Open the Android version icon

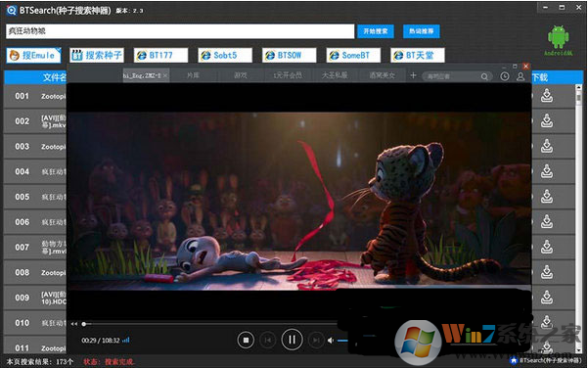(x=558, y=40)
